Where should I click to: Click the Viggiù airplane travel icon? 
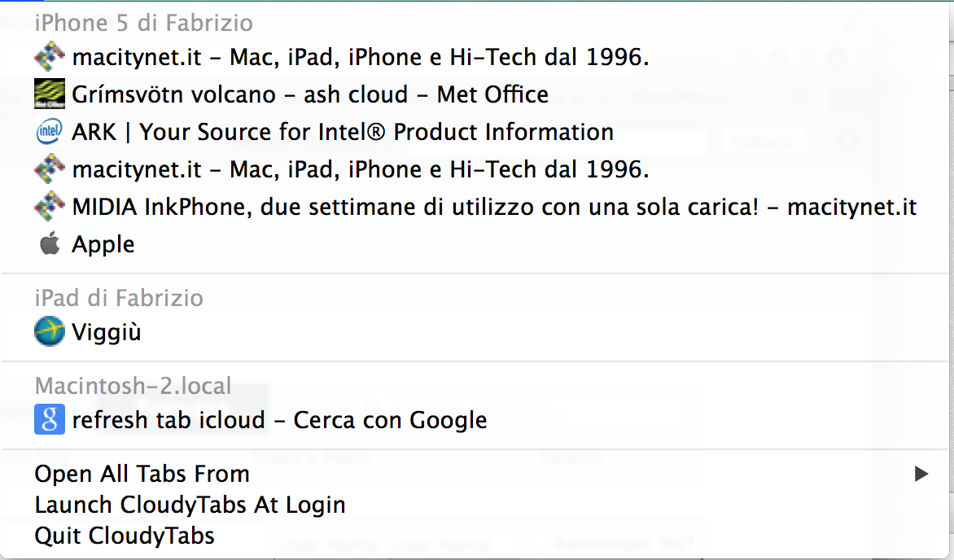[x=49, y=331]
